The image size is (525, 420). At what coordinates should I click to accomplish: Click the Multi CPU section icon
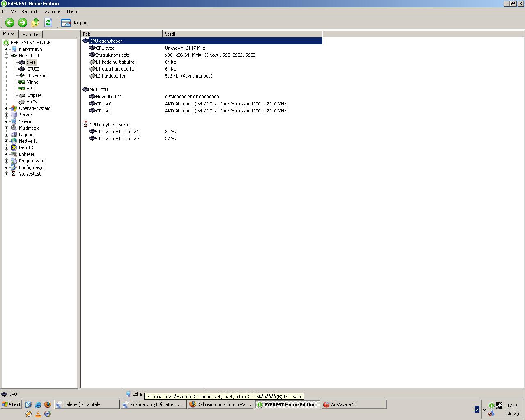tap(85, 89)
